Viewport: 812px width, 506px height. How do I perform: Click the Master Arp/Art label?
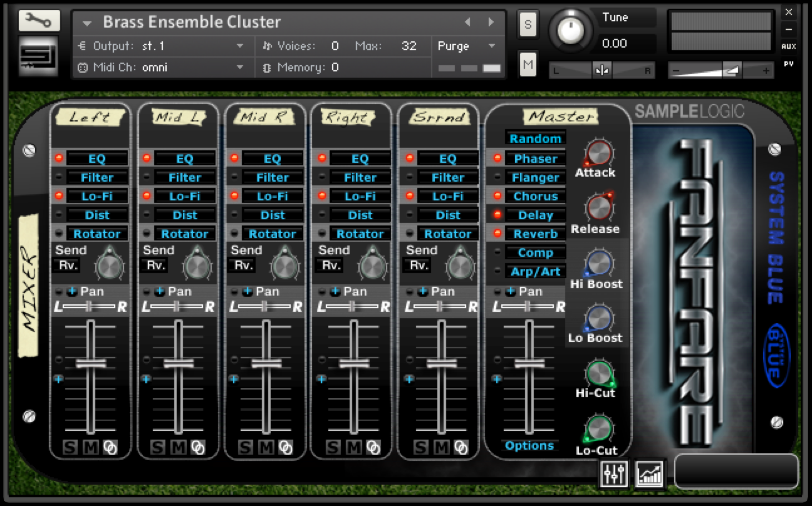click(x=536, y=271)
